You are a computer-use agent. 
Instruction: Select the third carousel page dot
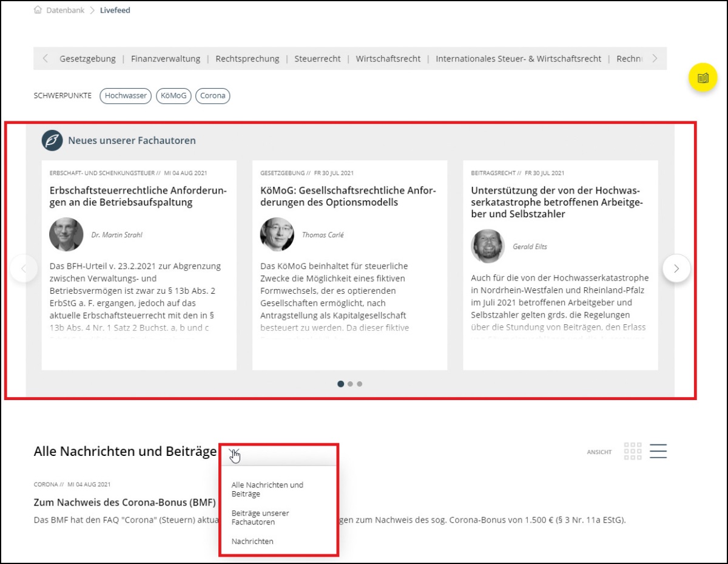tap(359, 384)
